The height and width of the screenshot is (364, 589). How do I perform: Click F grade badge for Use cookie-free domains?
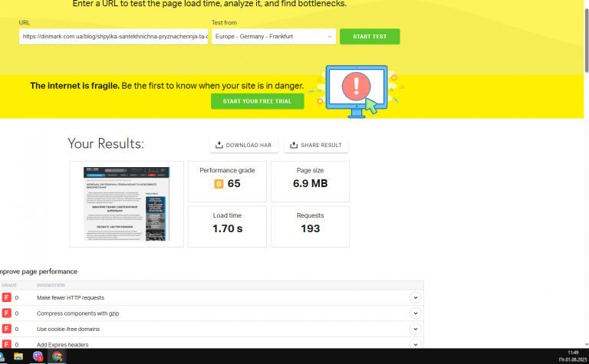[x=7, y=329]
